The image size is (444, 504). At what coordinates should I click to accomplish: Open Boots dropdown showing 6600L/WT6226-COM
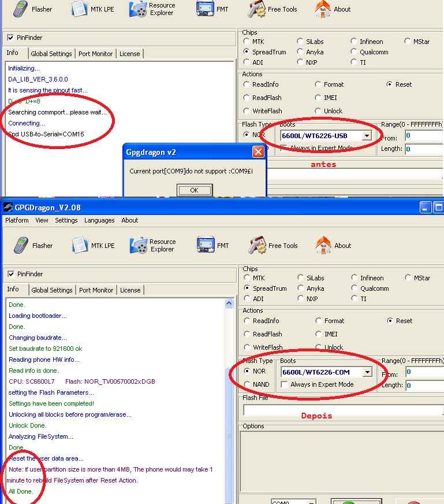(368, 372)
